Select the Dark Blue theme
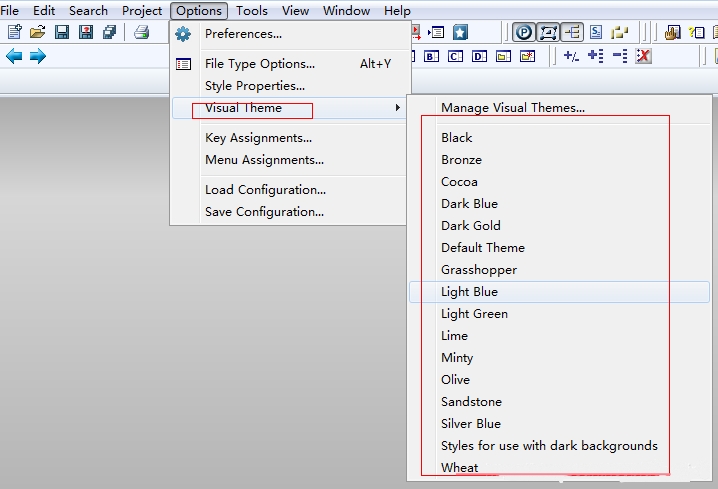Image resolution: width=718 pixels, height=489 pixels. point(469,204)
